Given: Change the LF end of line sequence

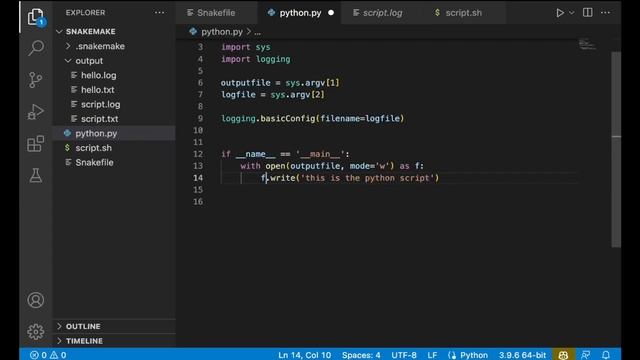Looking at the screenshot, I should pyautogui.click(x=432, y=355).
